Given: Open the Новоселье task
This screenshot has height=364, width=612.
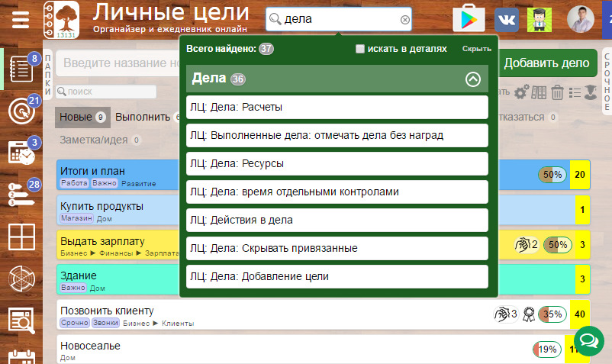Looking at the screenshot, I should (x=90, y=346).
